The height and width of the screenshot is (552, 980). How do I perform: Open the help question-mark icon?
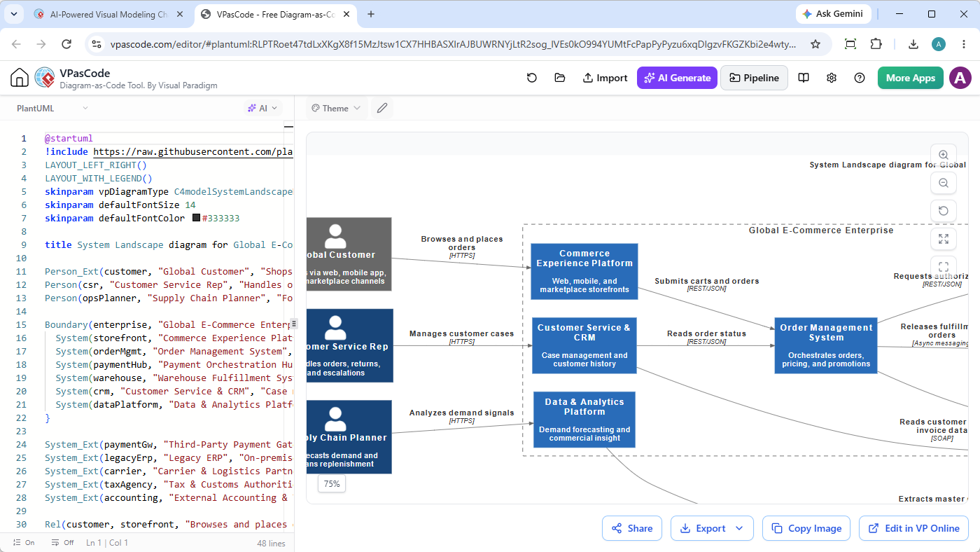tap(860, 78)
